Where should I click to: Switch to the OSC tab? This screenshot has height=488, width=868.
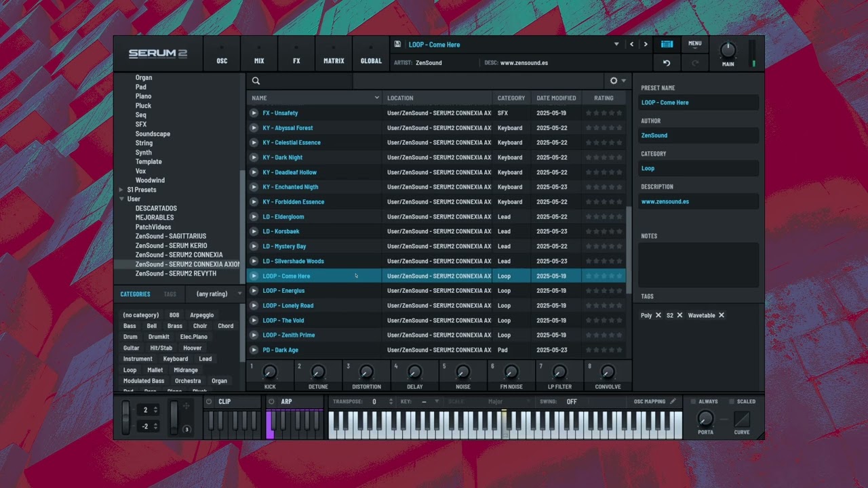pyautogui.click(x=222, y=54)
